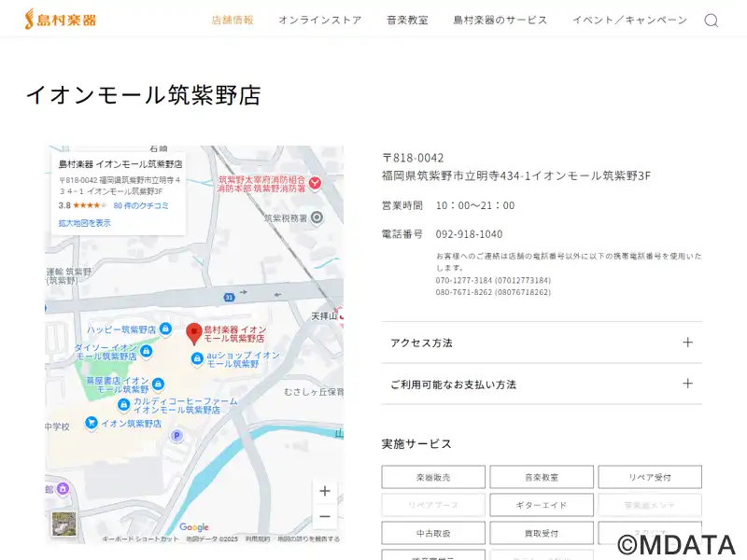Click the カルディコーヒーファーム map marker

point(124,405)
